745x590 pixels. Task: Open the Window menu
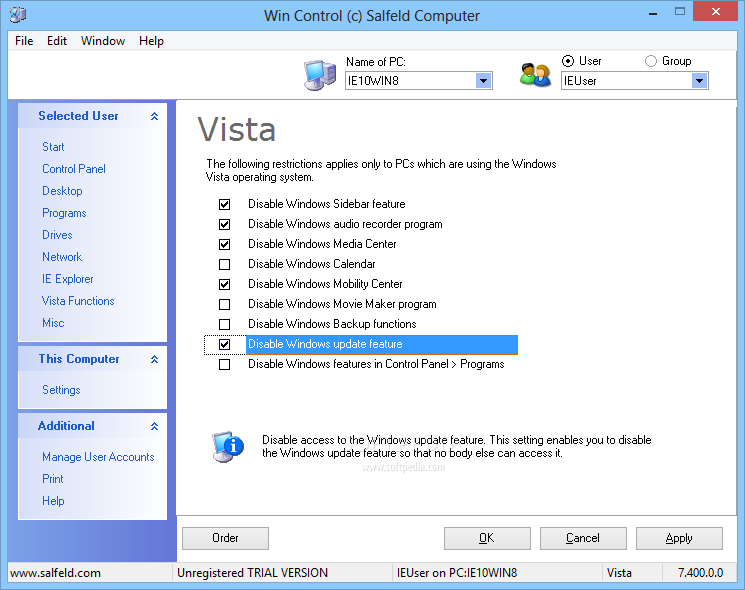(103, 41)
